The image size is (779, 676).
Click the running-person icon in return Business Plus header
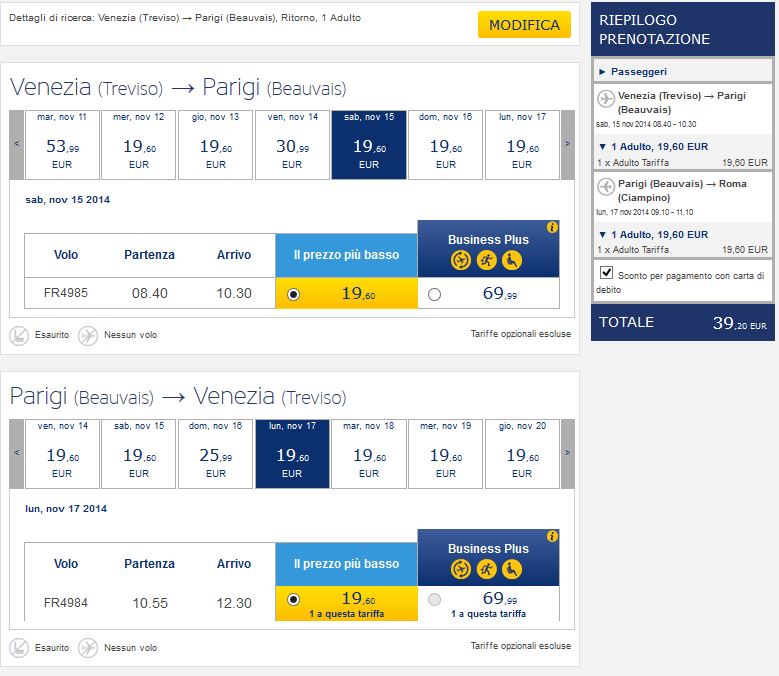[x=487, y=570]
